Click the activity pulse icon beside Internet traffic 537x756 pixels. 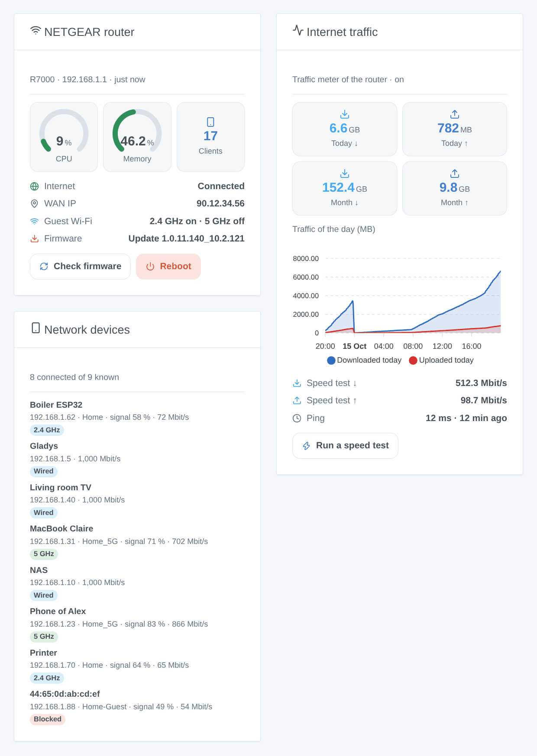[298, 30]
